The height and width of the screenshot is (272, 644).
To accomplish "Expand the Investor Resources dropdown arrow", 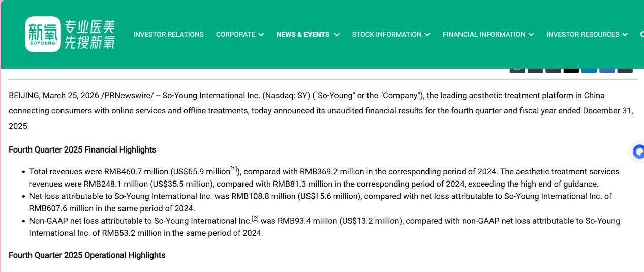I will tap(623, 35).
